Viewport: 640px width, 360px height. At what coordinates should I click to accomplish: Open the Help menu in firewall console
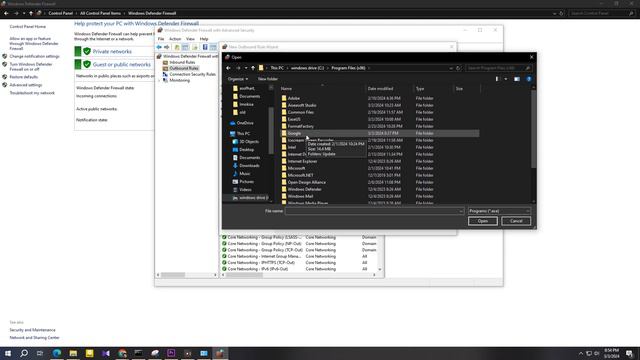point(204,39)
